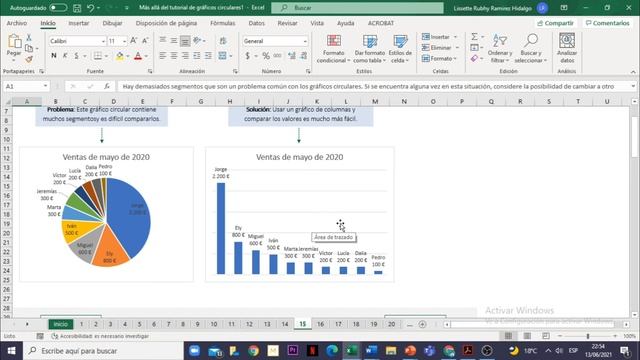Click the Comentarios button

click(608, 23)
